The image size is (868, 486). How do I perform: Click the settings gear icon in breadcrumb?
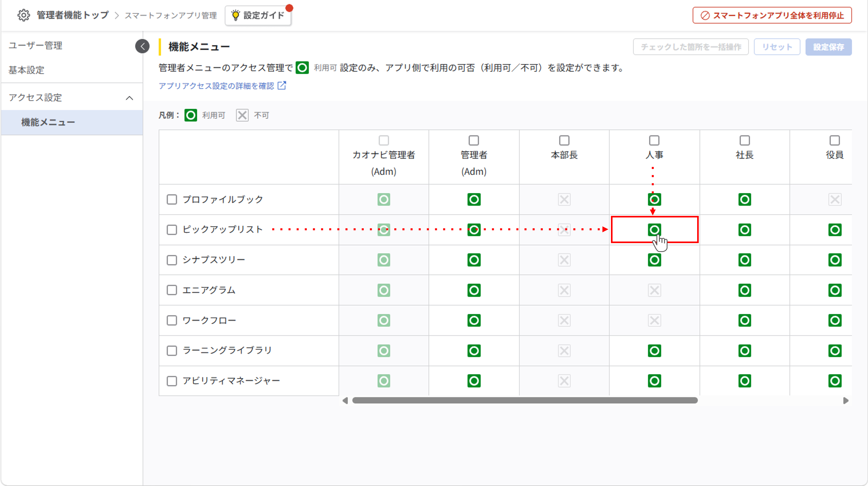(24, 15)
